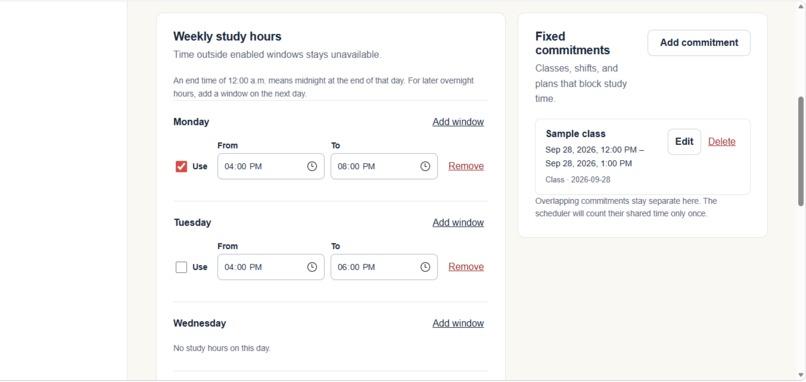Focus Monday To time field 08:00 PM
The width and height of the screenshot is (806, 382).
384,166
